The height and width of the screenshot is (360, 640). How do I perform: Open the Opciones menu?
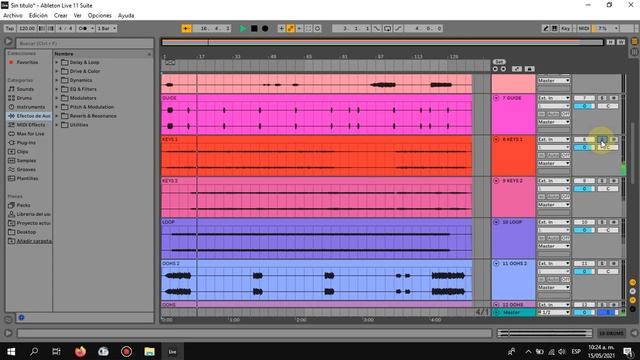tap(100, 16)
